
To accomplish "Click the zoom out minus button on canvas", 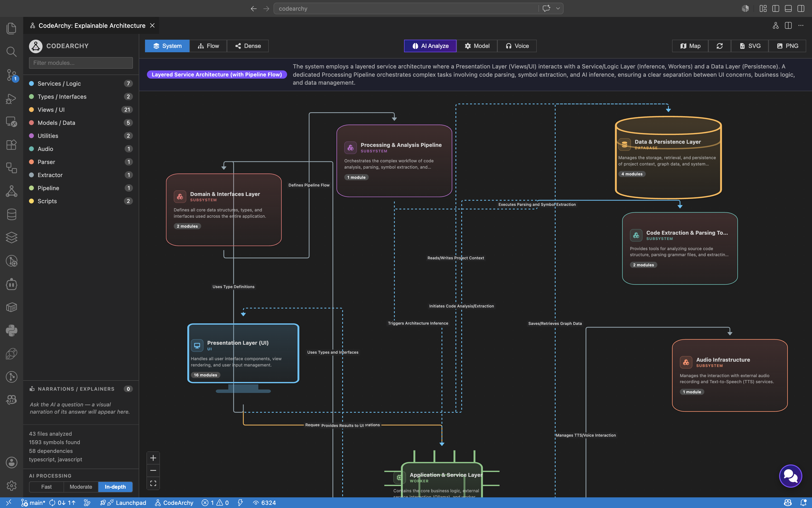I will click(x=153, y=470).
